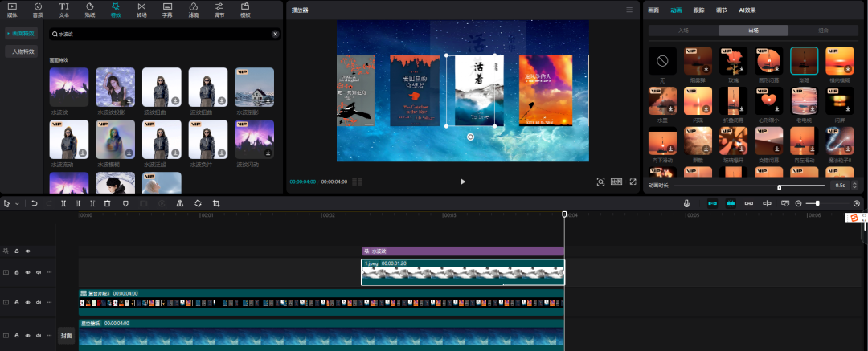Toggle main track magnet snapping
The height and width of the screenshot is (351, 868).
[x=712, y=204]
